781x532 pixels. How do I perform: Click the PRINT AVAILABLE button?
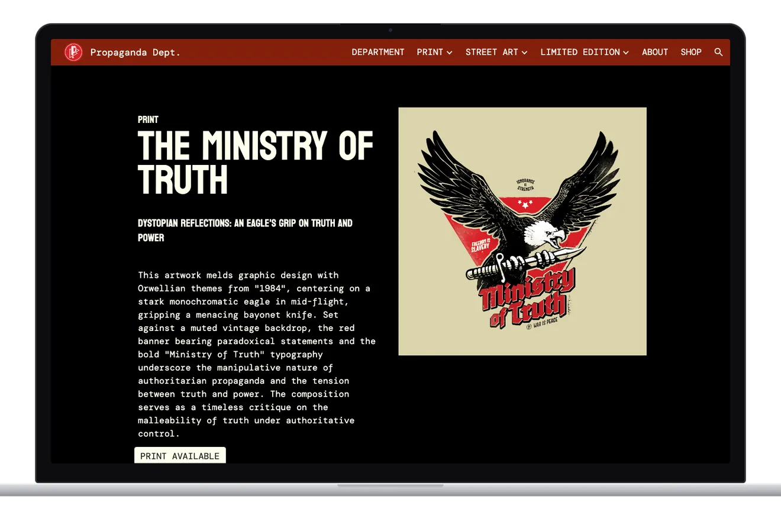[180, 456]
